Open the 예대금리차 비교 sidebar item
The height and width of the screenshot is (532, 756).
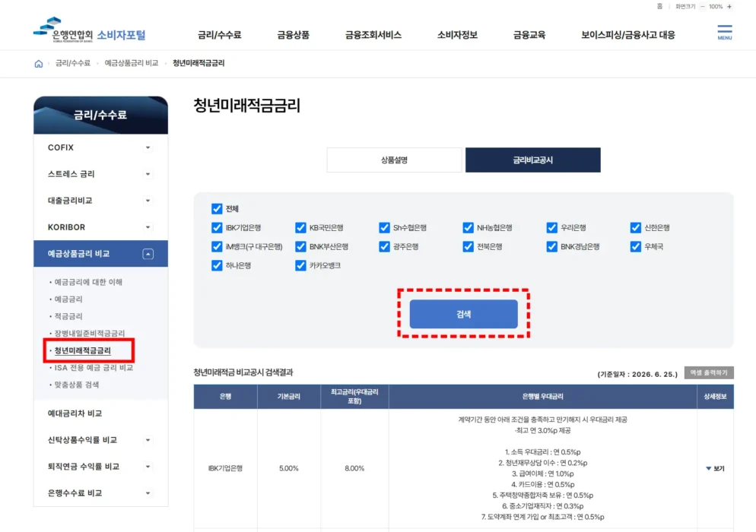(x=75, y=413)
